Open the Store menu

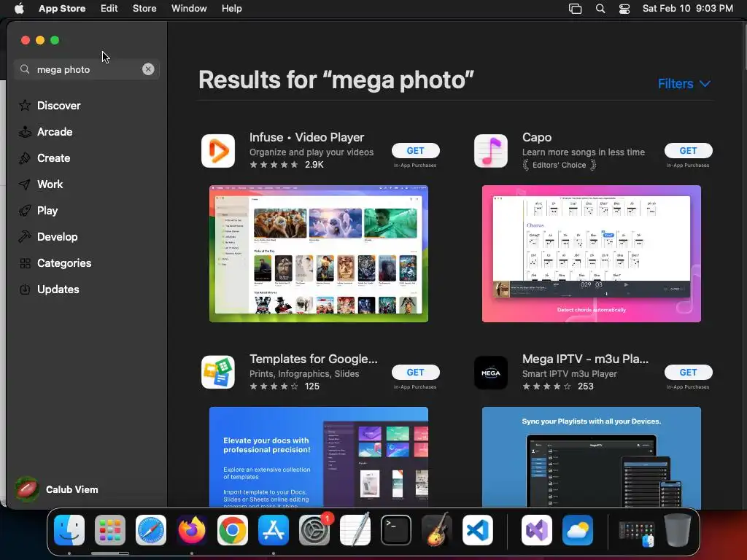[144, 9]
